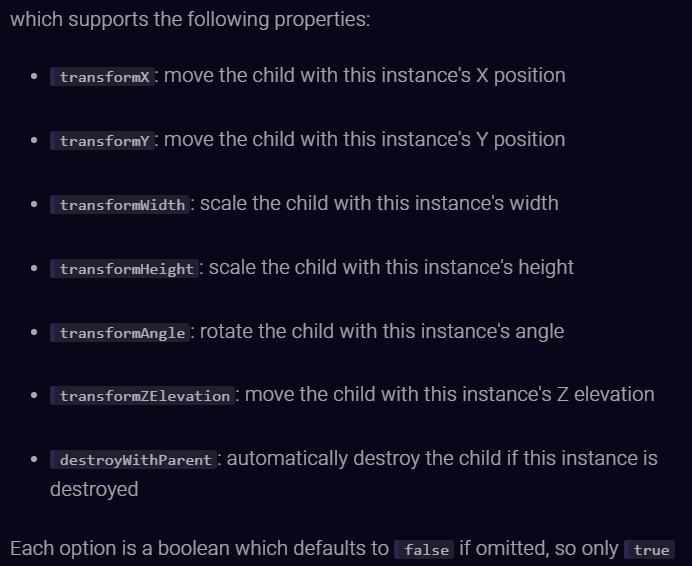
Task: Click the bullet next to transformX
Action: 34,76
